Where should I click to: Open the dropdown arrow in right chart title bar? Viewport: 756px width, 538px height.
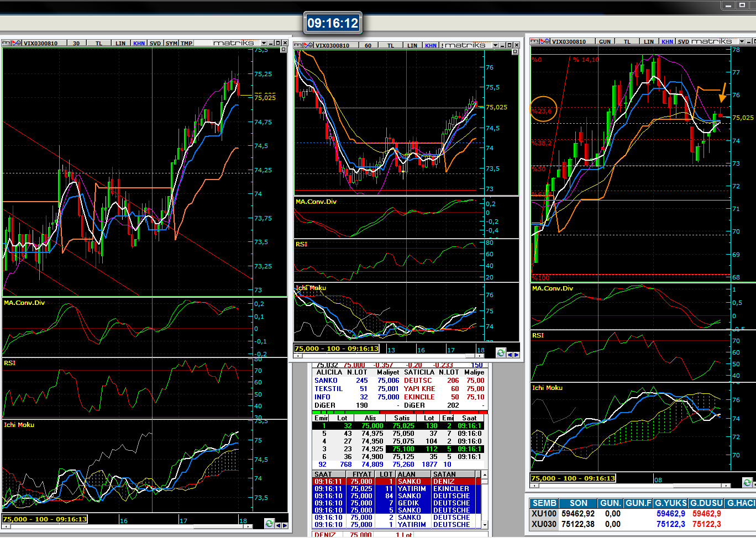click(742, 41)
